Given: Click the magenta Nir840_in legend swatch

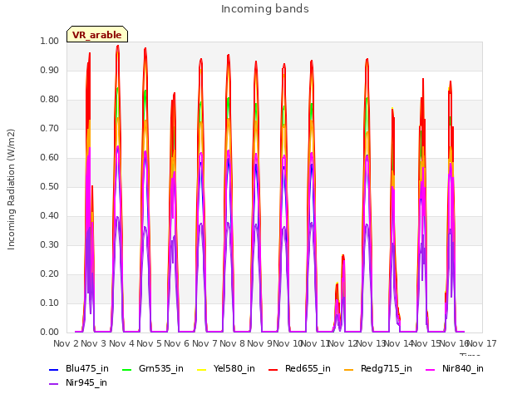Looking at the screenshot, I should pyautogui.click(x=431, y=369).
